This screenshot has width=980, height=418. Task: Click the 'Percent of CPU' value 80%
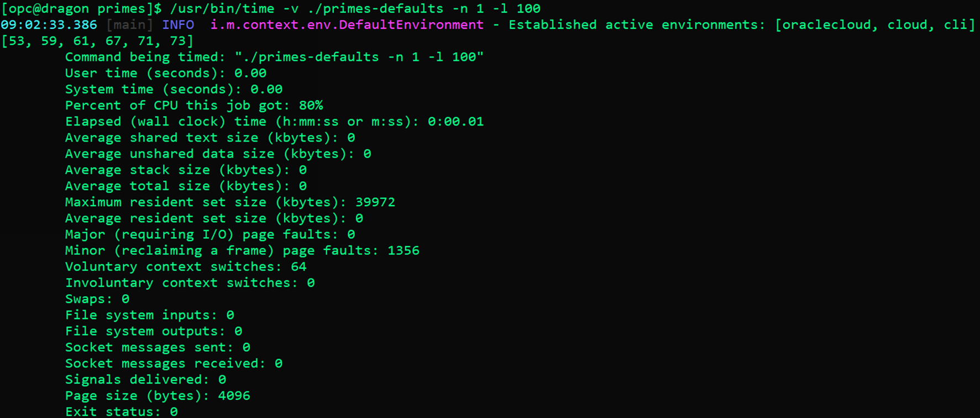[311, 106]
